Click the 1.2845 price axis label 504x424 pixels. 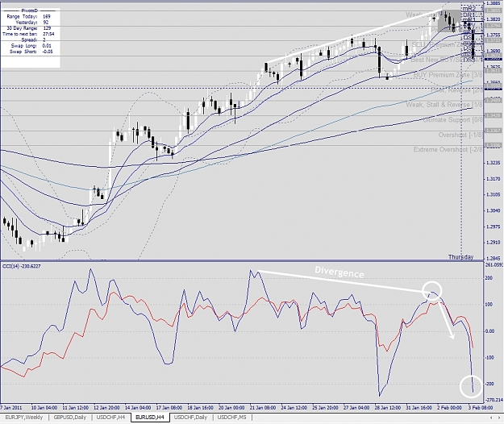coord(494,258)
